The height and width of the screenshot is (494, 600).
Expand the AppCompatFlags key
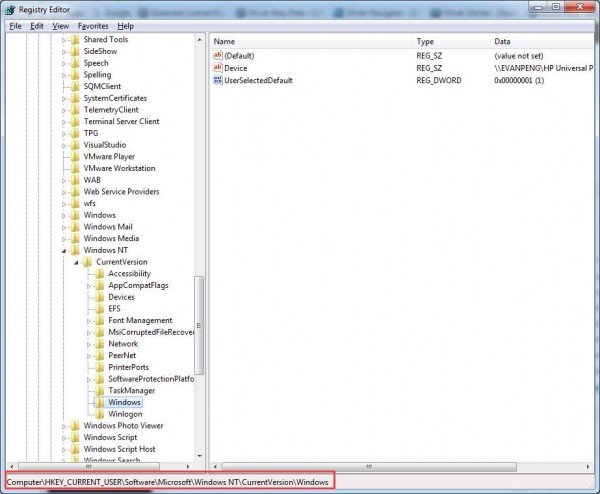[88, 285]
